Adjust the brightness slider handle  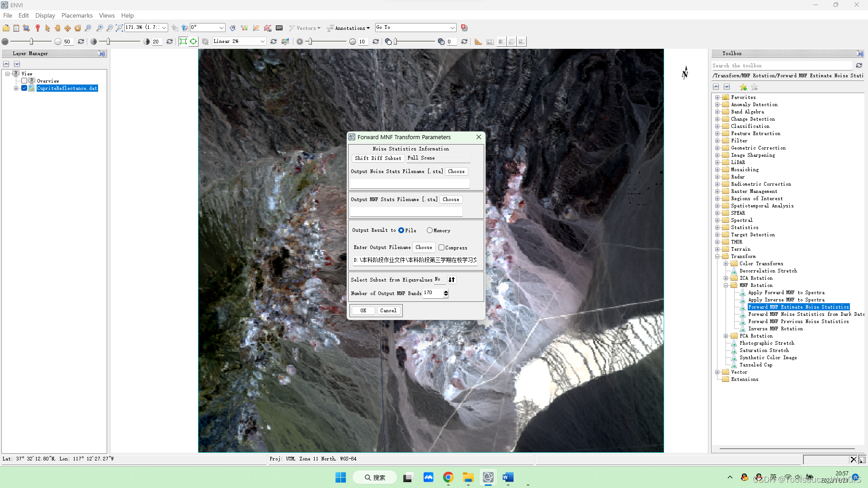tap(31, 42)
